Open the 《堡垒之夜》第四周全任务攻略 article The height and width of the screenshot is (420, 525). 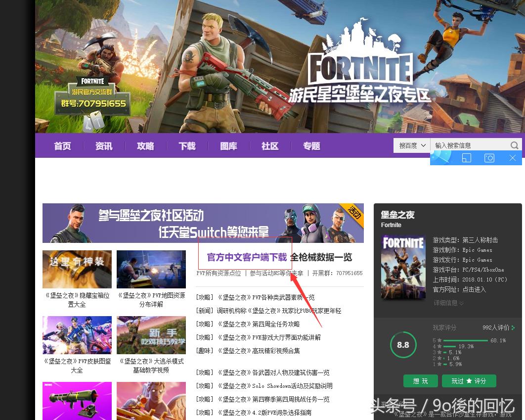pos(261,324)
